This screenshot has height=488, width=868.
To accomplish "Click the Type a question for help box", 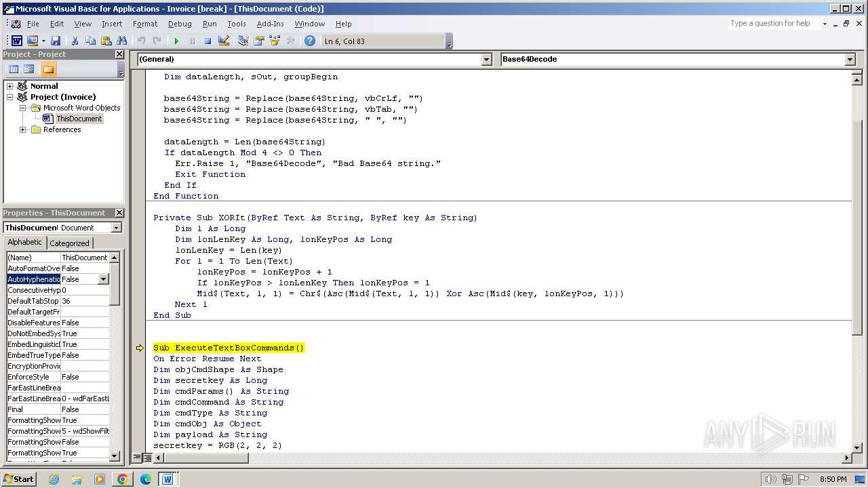I will point(774,23).
